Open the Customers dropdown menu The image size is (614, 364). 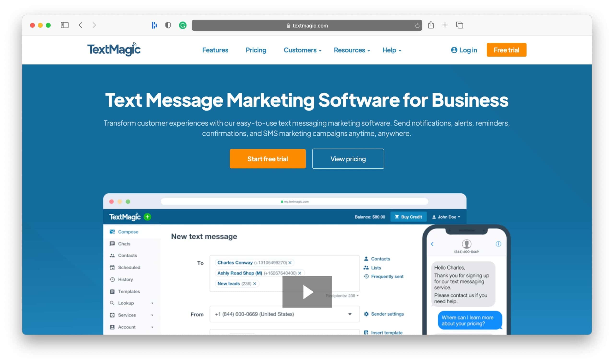pyautogui.click(x=302, y=50)
